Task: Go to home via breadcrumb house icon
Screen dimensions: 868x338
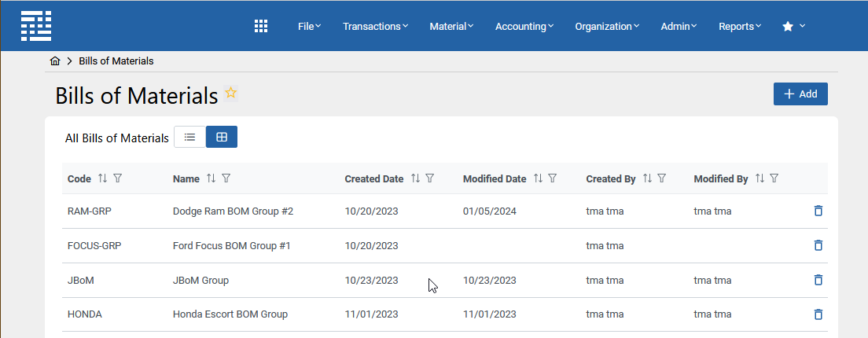Action: (x=55, y=61)
